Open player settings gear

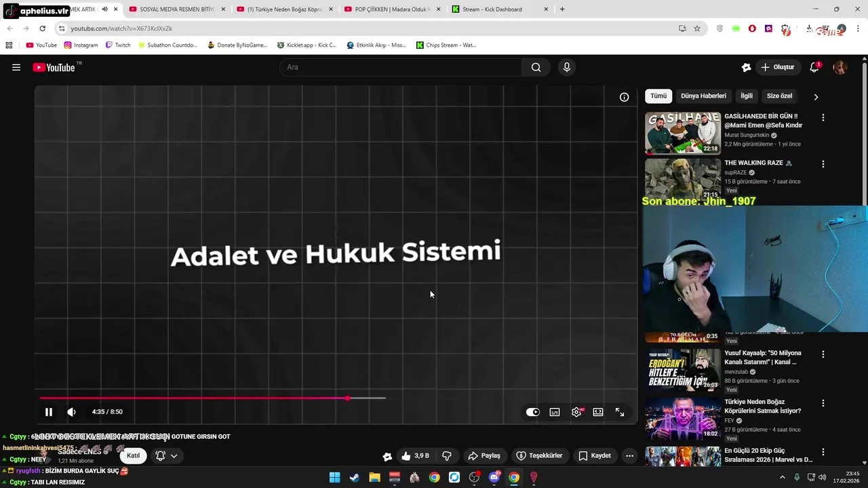576,412
